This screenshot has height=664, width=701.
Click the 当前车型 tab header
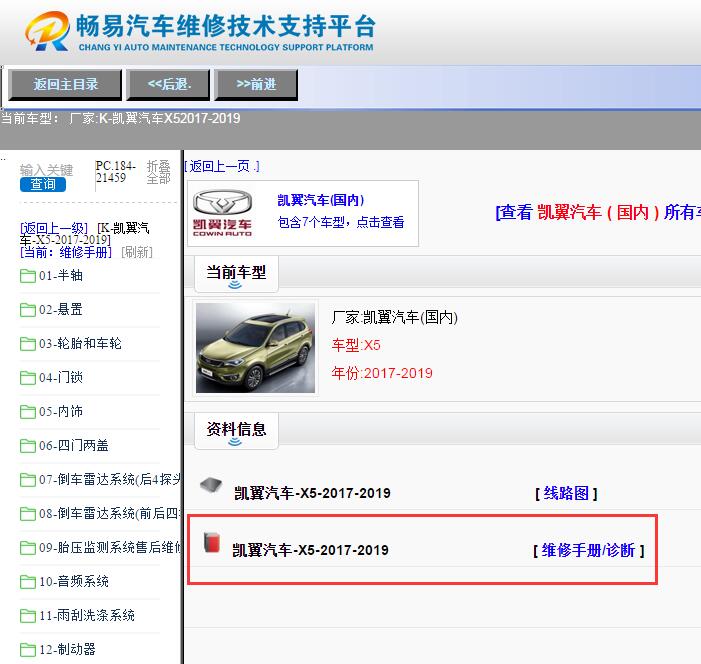(x=236, y=274)
